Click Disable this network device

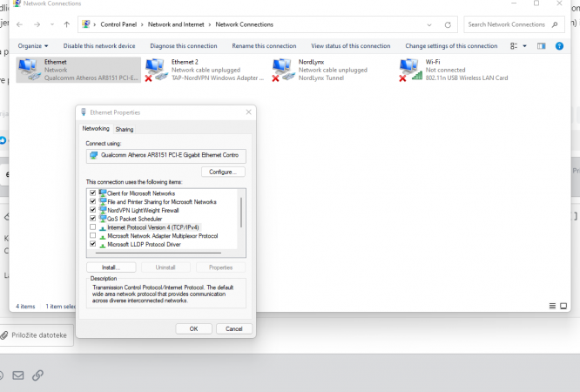point(99,46)
